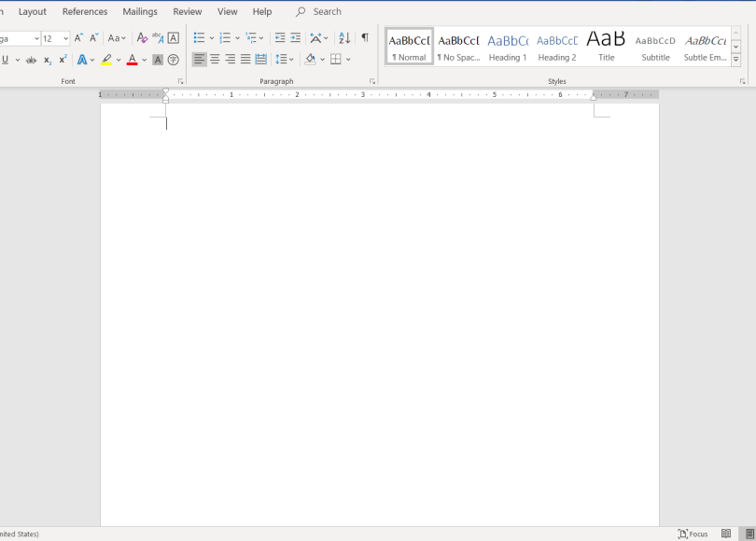Image resolution: width=756 pixels, height=541 pixels.
Task: Toggle Subscript formatting
Action: [48, 60]
